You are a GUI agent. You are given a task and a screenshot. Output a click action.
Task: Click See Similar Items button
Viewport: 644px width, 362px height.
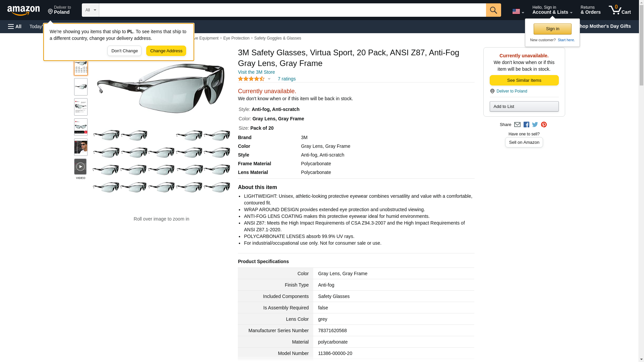(x=524, y=80)
